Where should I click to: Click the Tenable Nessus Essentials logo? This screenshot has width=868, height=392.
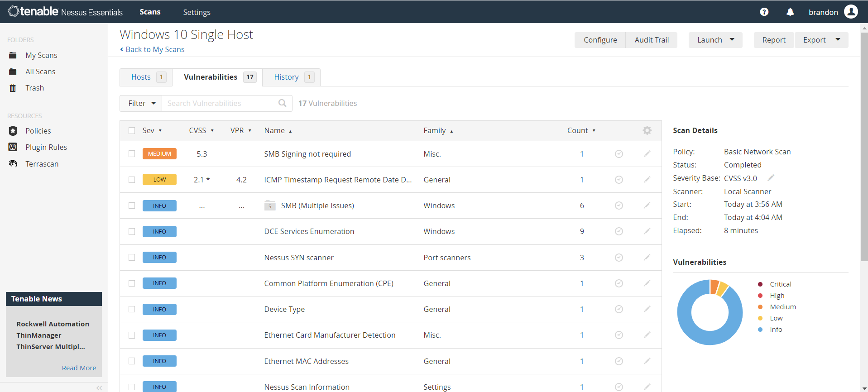pos(65,12)
